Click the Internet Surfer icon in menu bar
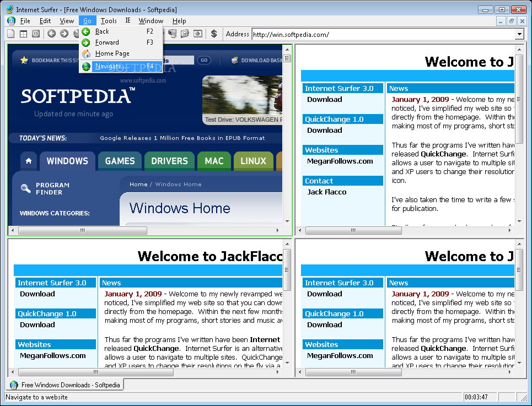This screenshot has height=406, width=532. click(12, 21)
